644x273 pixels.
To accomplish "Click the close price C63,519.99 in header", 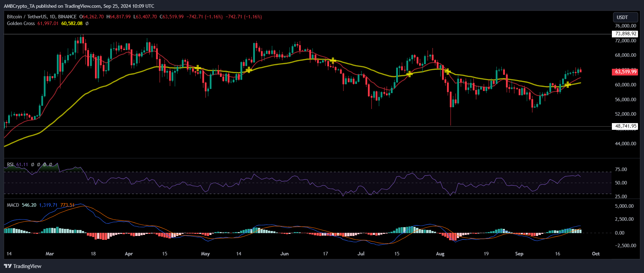I will point(172,17).
